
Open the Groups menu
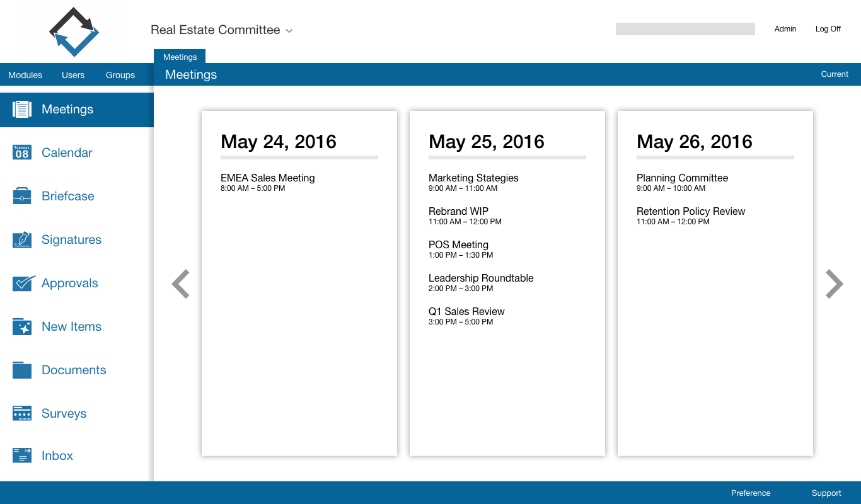[x=120, y=75]
